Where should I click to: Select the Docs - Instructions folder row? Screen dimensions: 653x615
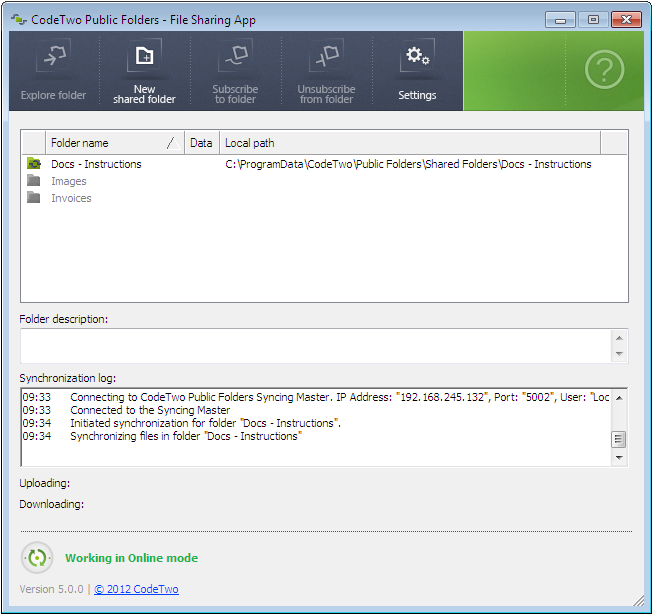pyautogui.click(x=324, y=164)
